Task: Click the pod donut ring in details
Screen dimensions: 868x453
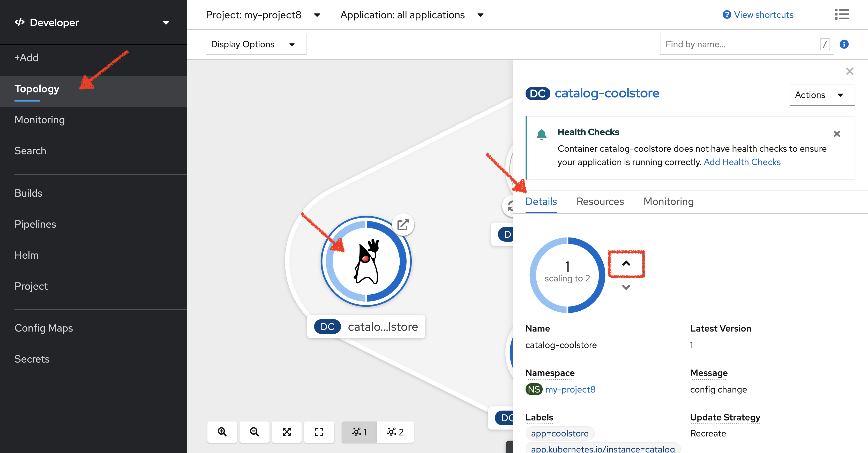Action: [567, 275]
